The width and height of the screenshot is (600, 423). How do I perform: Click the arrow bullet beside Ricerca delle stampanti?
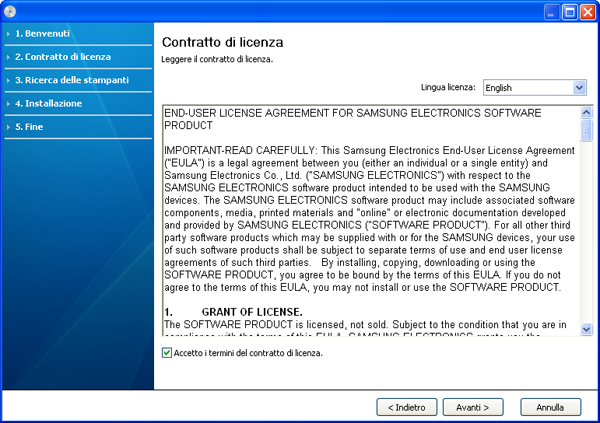[8, 81]
